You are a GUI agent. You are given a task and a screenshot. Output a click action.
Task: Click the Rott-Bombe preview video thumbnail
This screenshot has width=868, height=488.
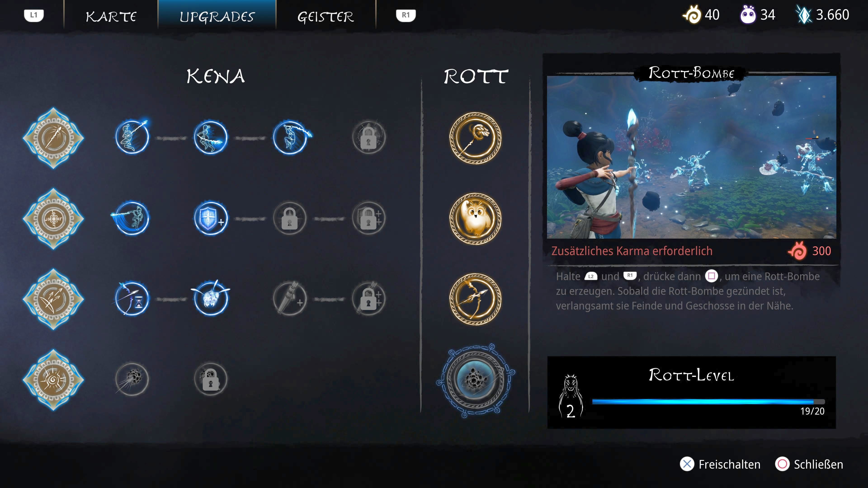point(691,157)
